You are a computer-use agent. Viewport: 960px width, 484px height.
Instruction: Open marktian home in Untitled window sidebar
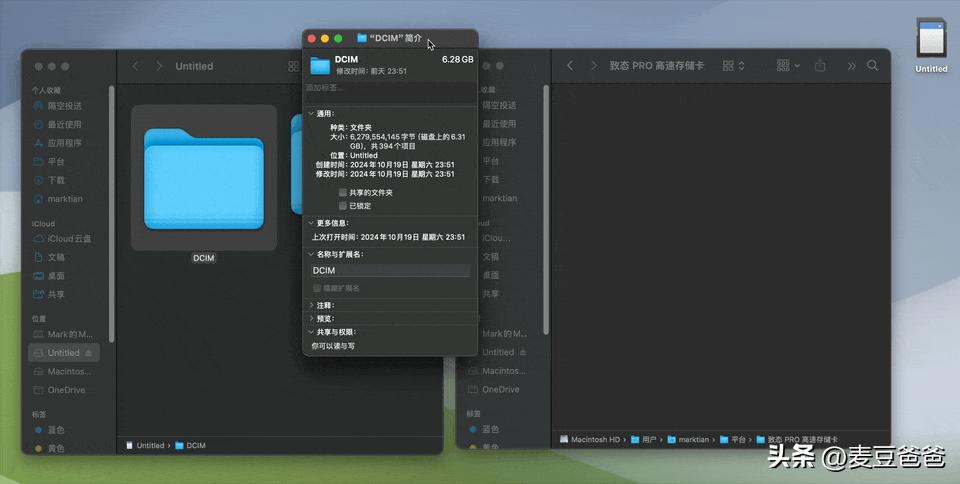point(64,199)
